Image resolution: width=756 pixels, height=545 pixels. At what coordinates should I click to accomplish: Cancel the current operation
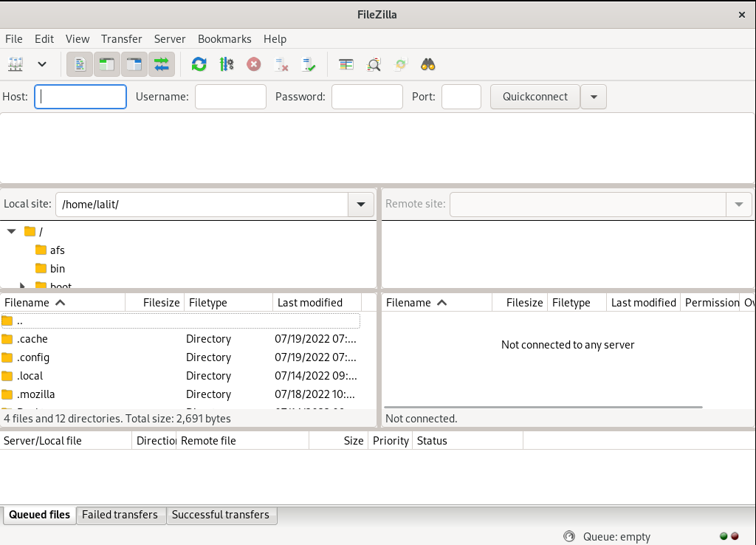(x=254, y=64)
